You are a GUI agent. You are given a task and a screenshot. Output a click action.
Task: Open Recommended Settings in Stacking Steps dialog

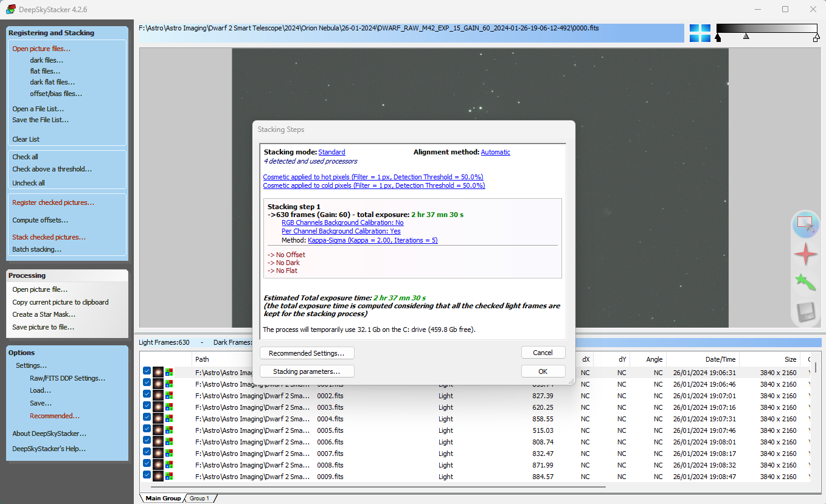(307, 353)
